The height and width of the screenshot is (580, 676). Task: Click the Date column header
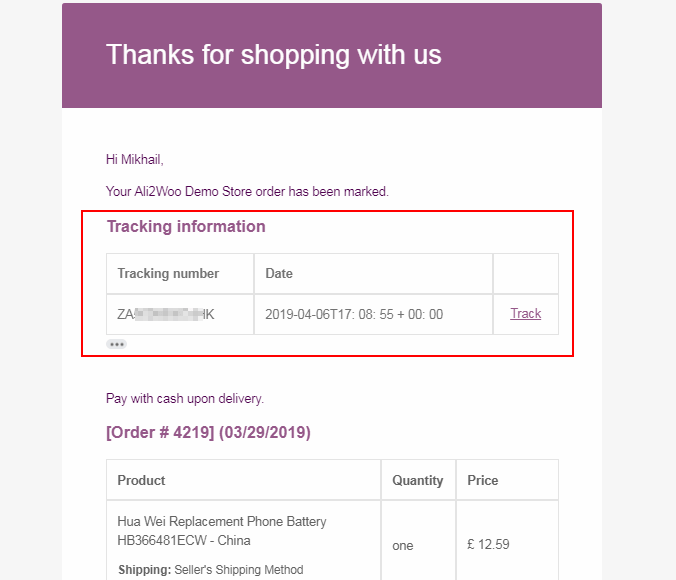click(279, 273)
